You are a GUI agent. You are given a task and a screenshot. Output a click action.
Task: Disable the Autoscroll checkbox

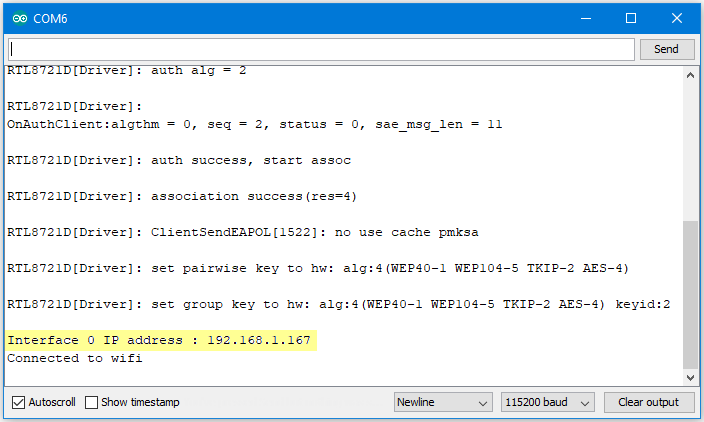tap(18, 402)
